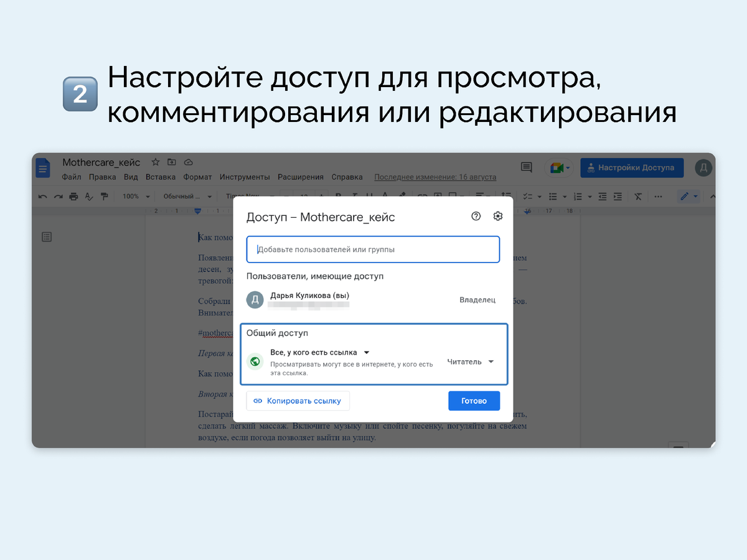Click the cloud save status icon
The height and width of the screenshot is (560, 747).
click(x=188, y=162)
